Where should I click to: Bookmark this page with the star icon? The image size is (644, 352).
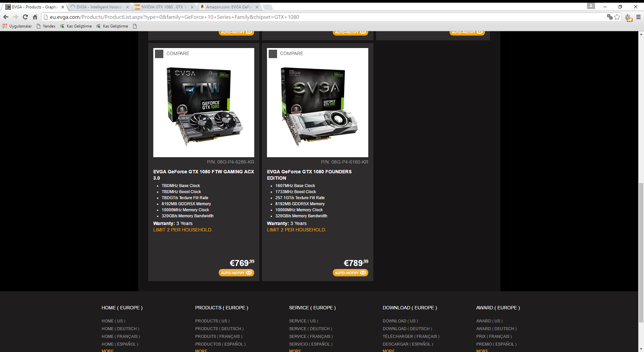click(617, 17)
